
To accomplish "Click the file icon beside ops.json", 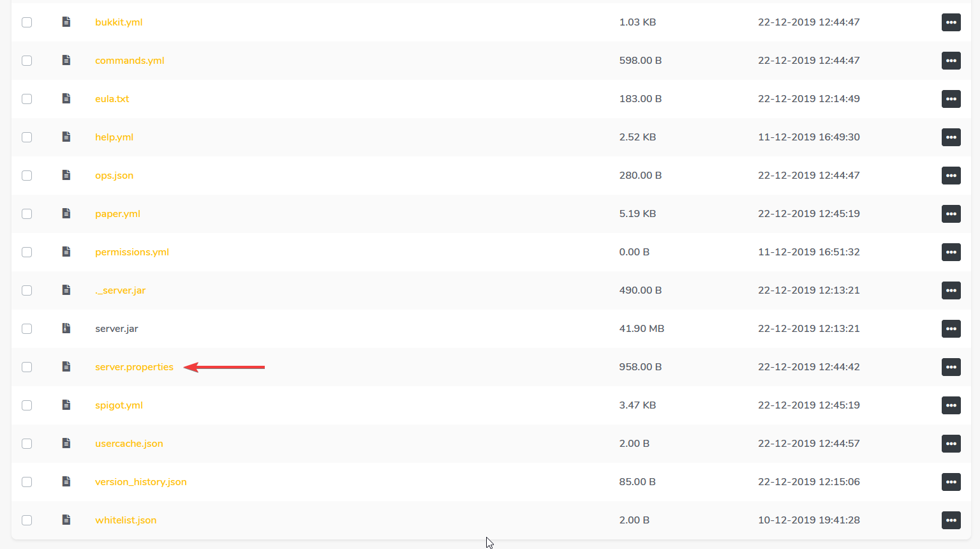I will [x=66, y=176].
